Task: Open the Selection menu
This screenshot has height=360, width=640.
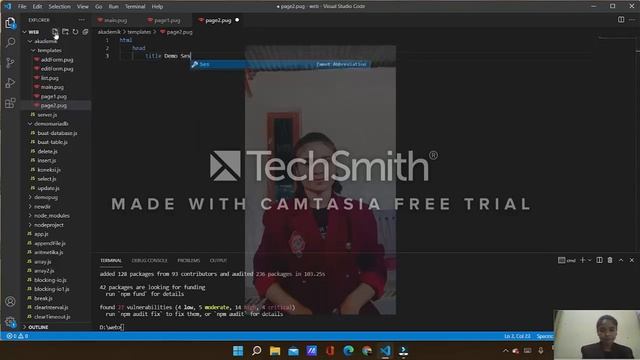Action: (x=60, y=7)
